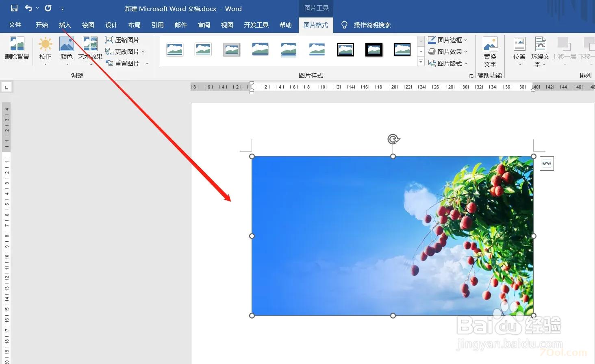Open the 位置 position dropdown
Screen dimensions: 595x364
tap(519, 51)
